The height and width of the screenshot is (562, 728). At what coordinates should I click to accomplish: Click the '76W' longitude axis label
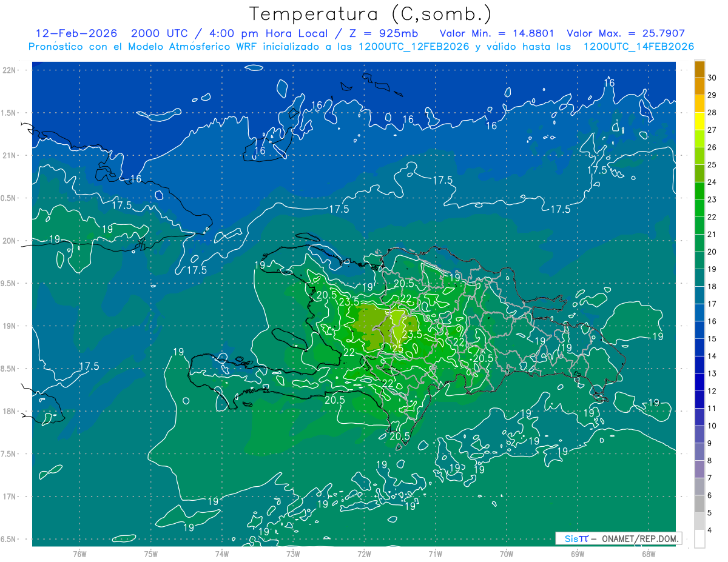click(x=79, y=554)
